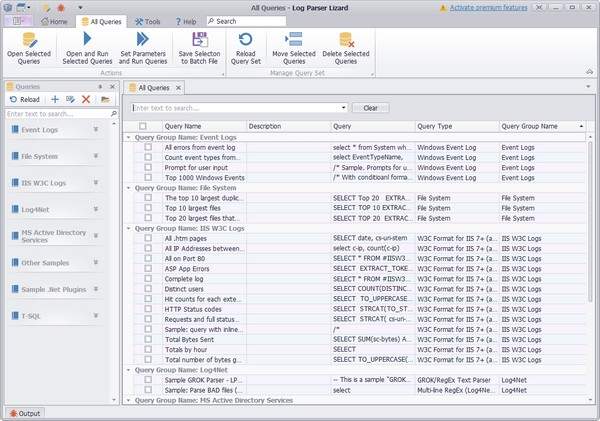Click Open and Run Selected Queries
Viewport: 600px width, 421px height.
click(89, 41)
